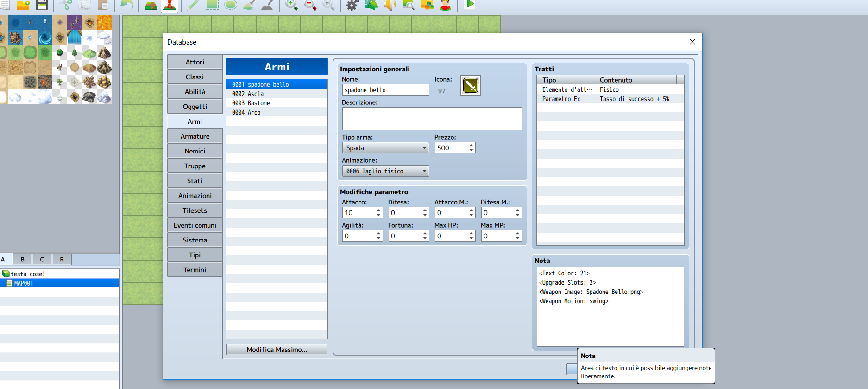The width and height of the screenshot is (868, 389).
Task: Open the Animazione dropdown
Action: [385, 171]
